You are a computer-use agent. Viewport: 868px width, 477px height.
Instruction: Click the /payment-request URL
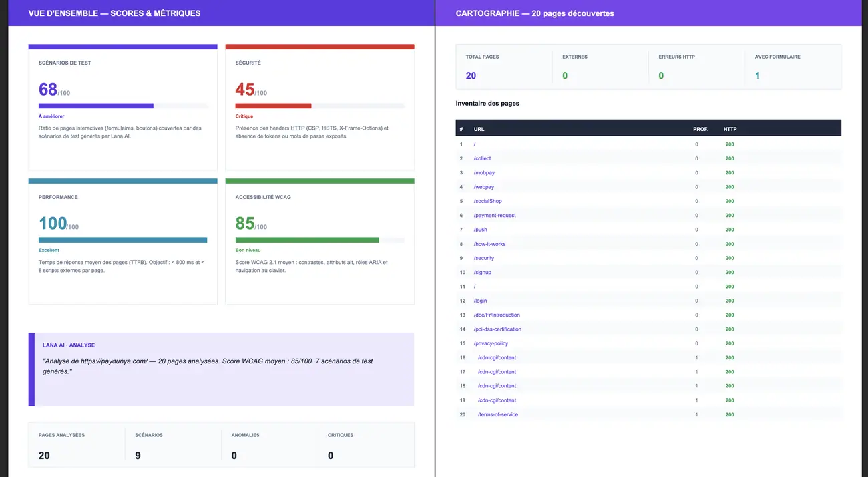click(x=495, y=215)
